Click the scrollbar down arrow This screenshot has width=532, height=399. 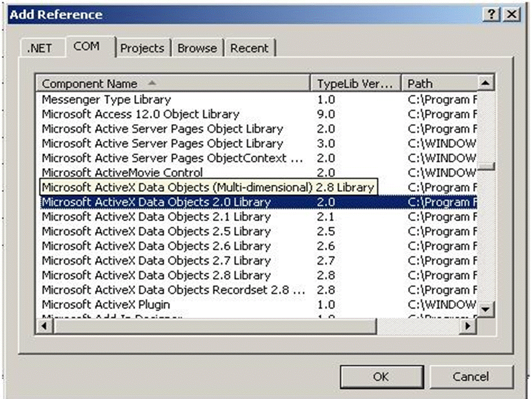coord(486,310)
